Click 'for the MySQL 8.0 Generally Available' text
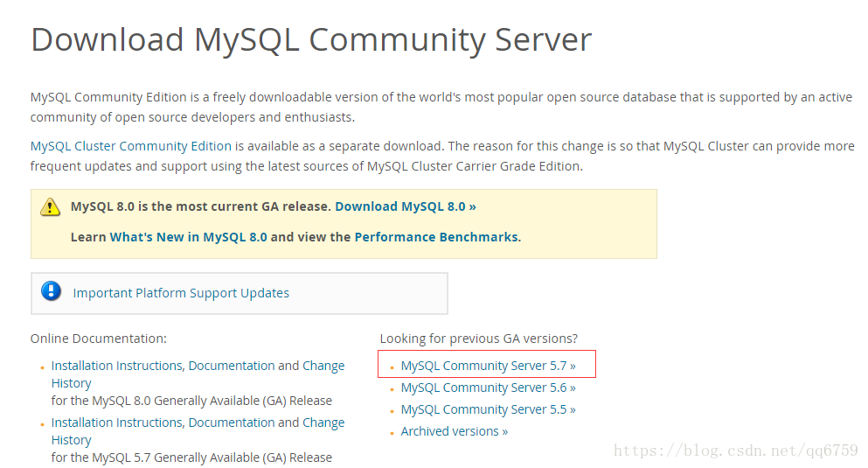Image resolution: width=868 pixels, height=468 pixels. click(191, 401)
